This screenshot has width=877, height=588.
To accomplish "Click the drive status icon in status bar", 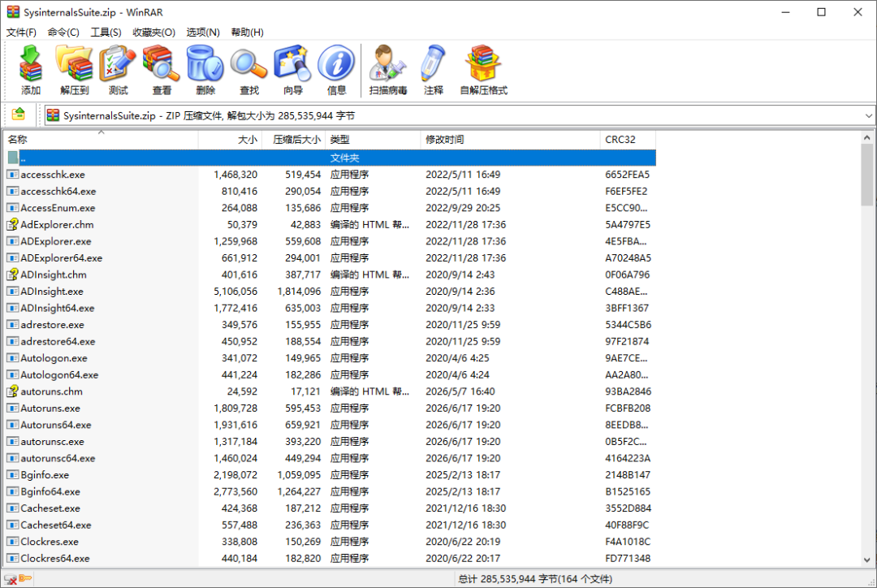I will click(10, 579).
